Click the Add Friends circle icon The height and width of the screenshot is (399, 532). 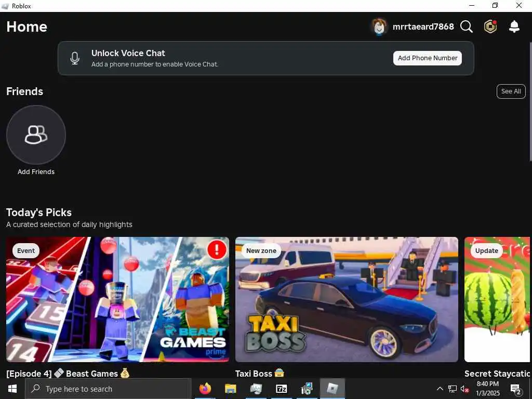(36, 135)
